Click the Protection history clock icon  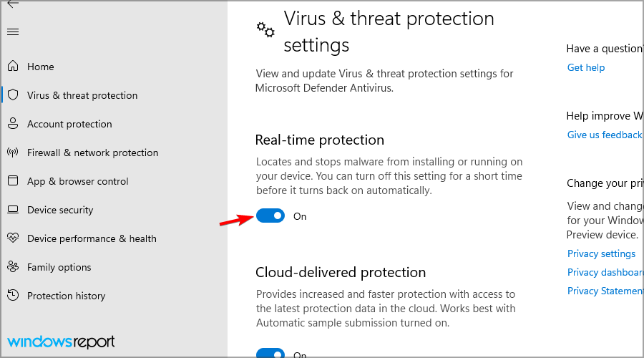12,296
